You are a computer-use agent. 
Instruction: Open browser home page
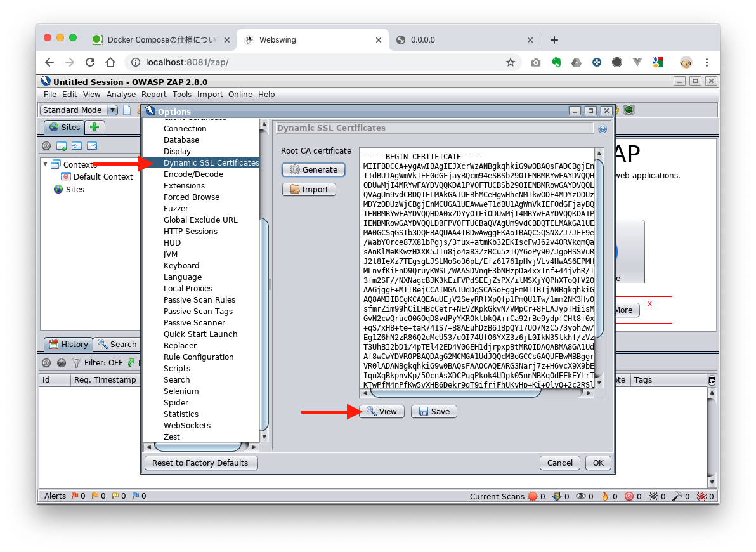pos(110,62)
